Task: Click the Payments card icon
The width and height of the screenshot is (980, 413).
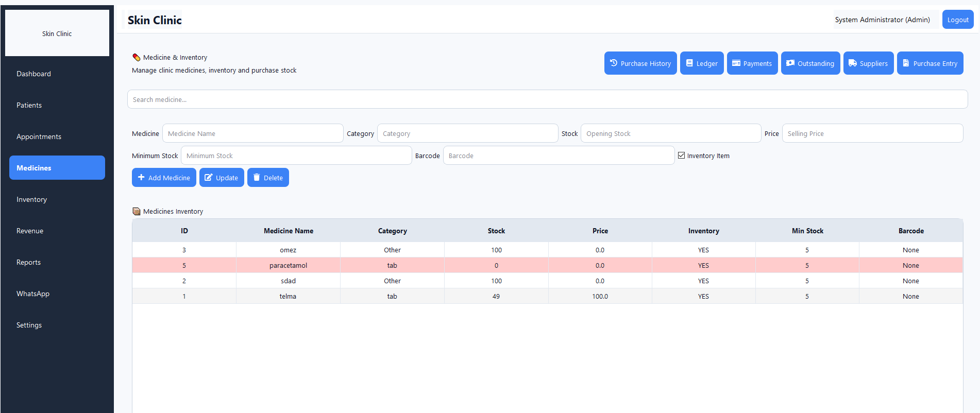Action: pos(736,63)
